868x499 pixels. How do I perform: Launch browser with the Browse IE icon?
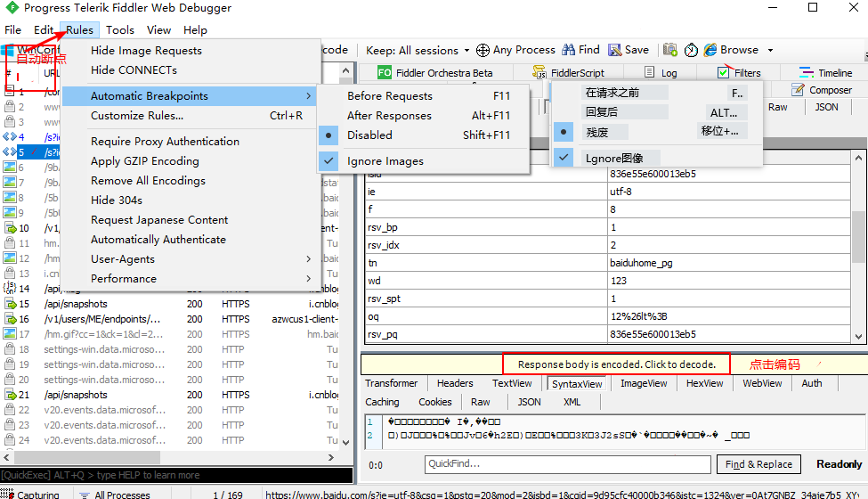coord(710,50)
